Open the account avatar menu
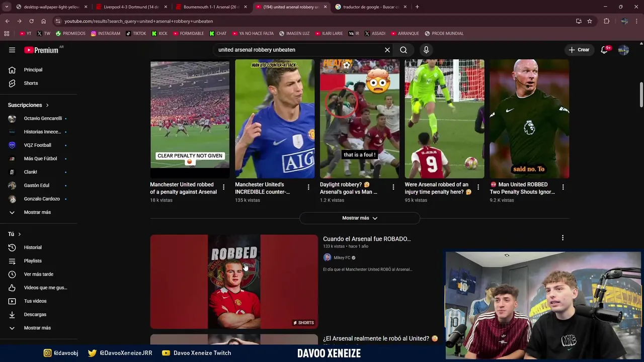 pos(623,50)
